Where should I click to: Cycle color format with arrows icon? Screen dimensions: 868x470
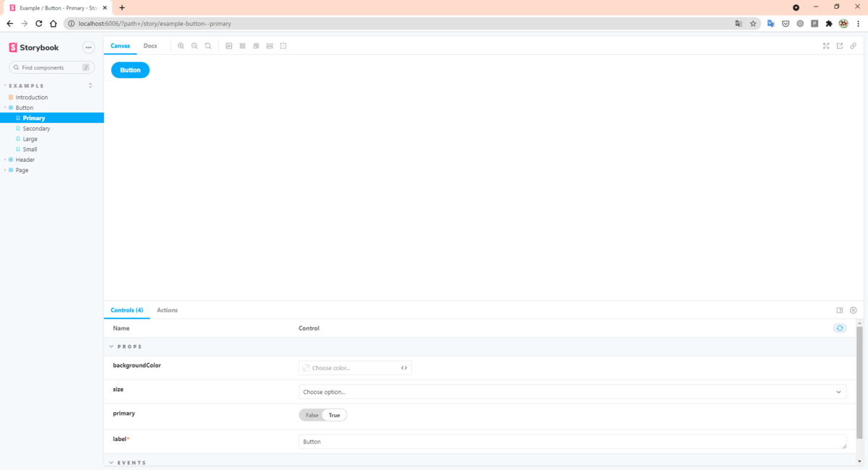(404, 368)
